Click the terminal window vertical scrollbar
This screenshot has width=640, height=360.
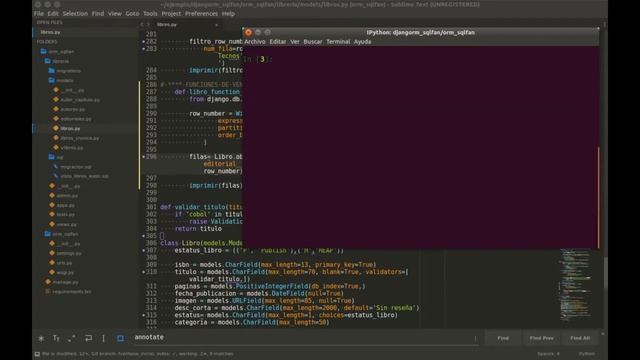point(598,198)
